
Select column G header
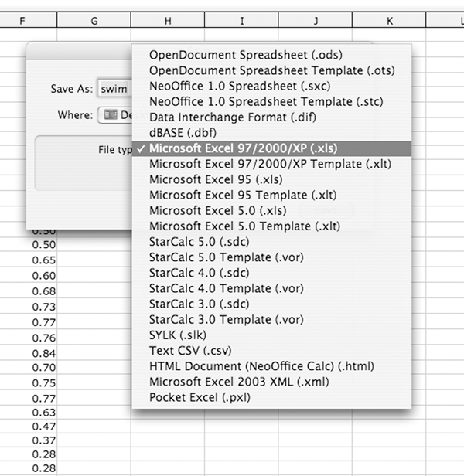coord(94,21)
